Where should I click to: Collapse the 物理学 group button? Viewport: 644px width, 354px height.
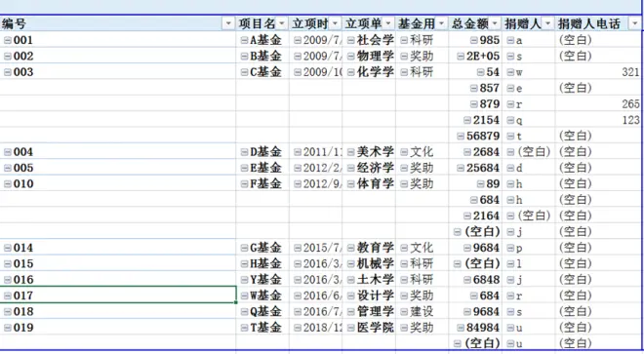pyautogui.click(x=350, y=57)
